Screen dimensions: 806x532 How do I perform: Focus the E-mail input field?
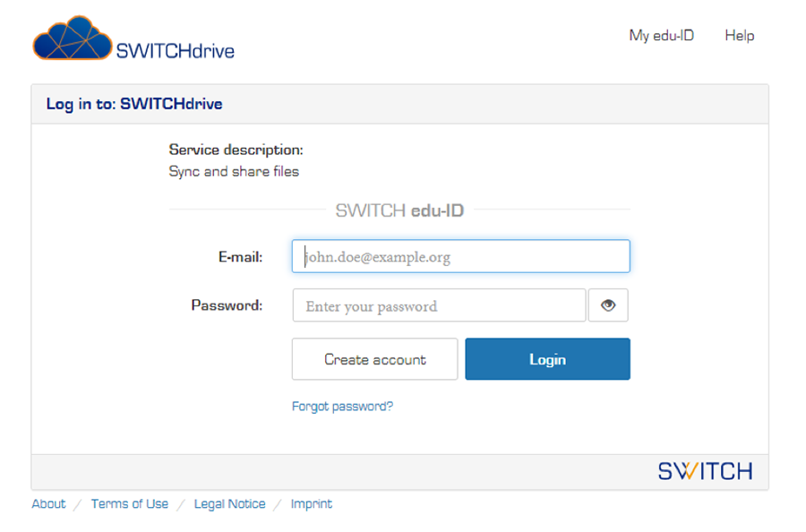pos(460,256)
